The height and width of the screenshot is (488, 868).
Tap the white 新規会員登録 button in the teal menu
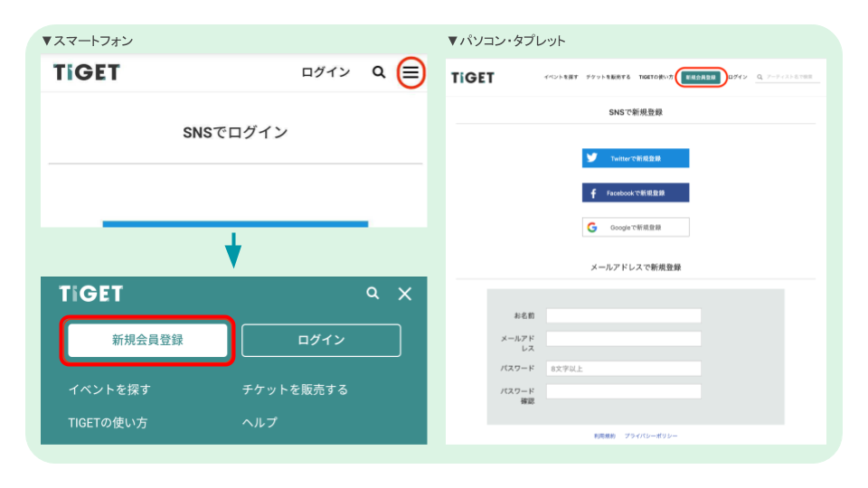coord(147,340)
